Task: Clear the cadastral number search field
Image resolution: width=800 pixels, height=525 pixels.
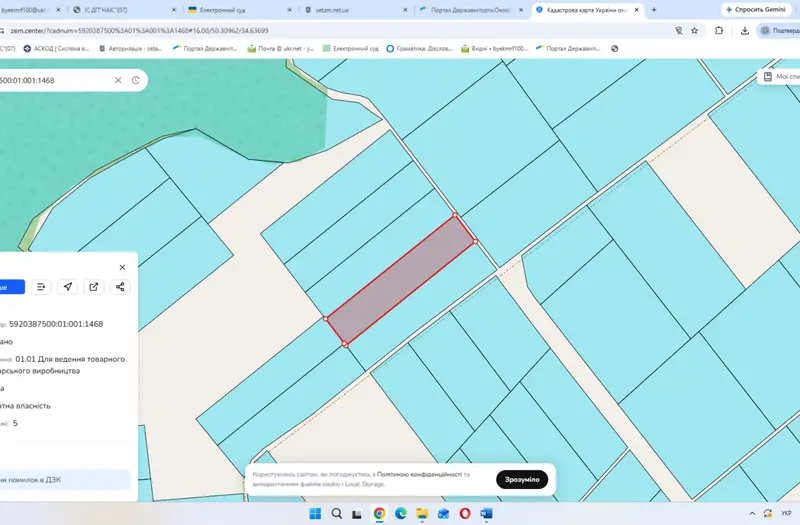Action: (118, 80)
